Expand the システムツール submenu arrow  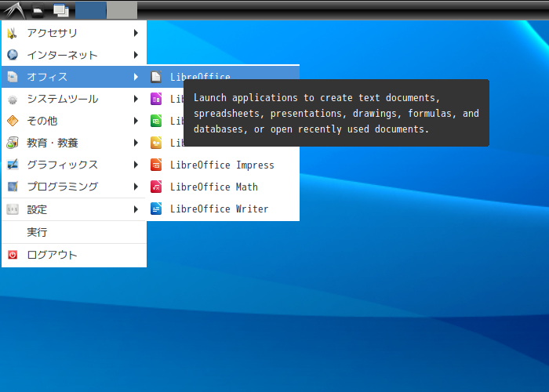136,99
